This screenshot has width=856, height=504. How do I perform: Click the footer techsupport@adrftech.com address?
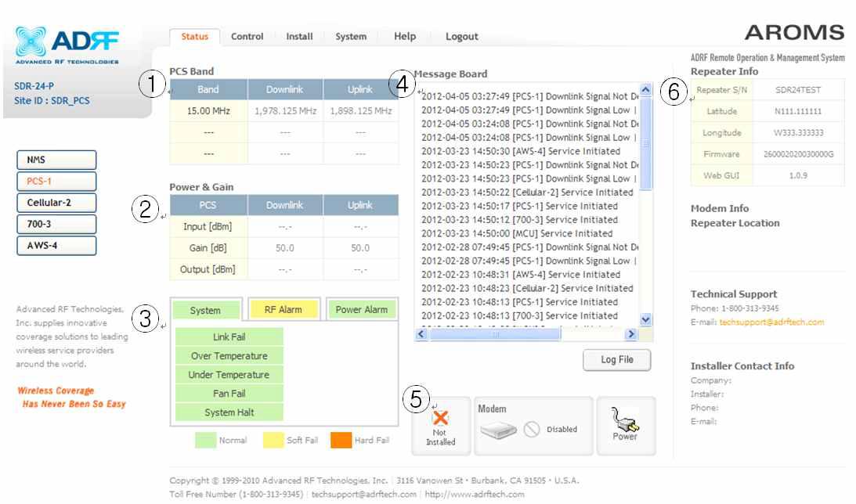(x=363, y=494)
